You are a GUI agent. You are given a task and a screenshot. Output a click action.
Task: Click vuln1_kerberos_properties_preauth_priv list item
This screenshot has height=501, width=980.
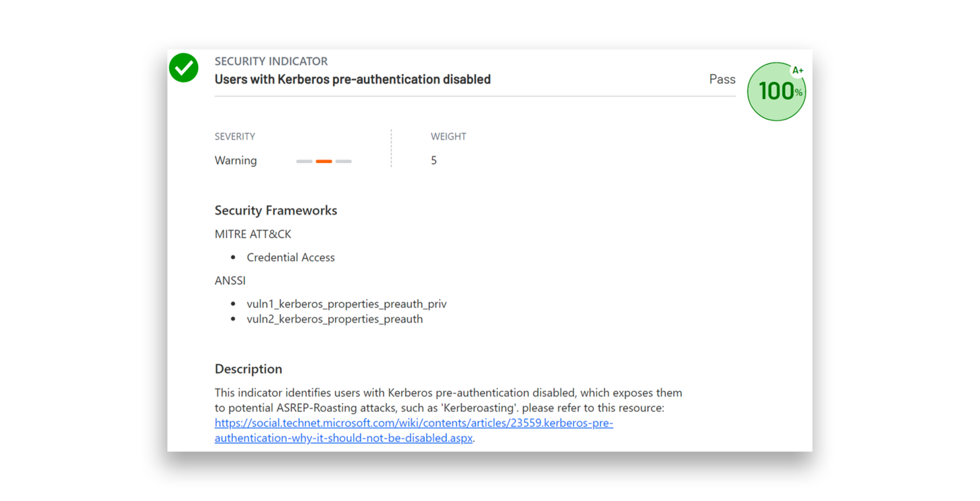[347, 304]
